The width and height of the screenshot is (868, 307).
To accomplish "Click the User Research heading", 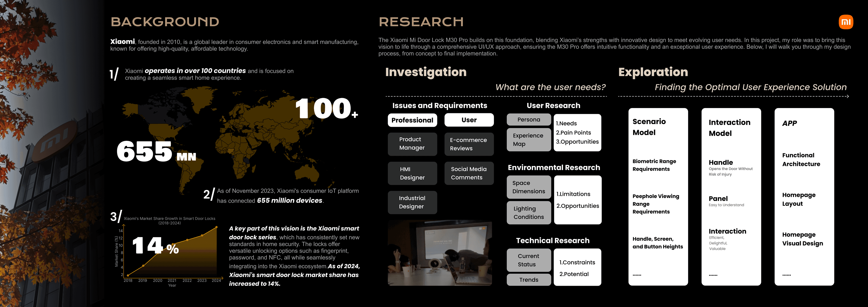I will pos(553,106).
